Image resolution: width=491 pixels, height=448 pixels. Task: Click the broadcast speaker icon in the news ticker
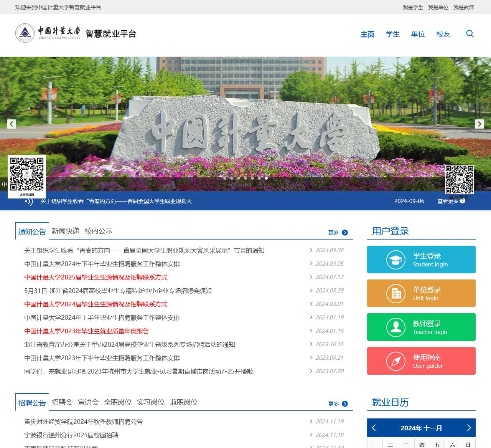tap(29, 201)
